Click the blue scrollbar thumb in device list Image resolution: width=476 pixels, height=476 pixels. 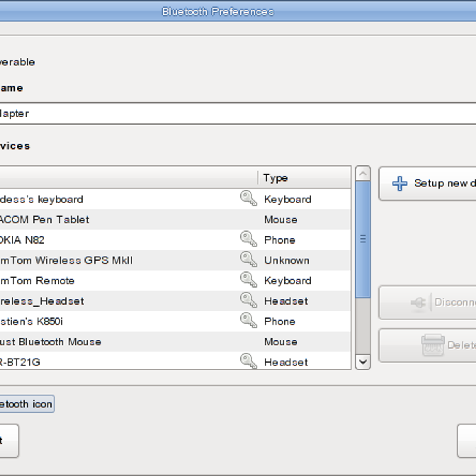363,239
